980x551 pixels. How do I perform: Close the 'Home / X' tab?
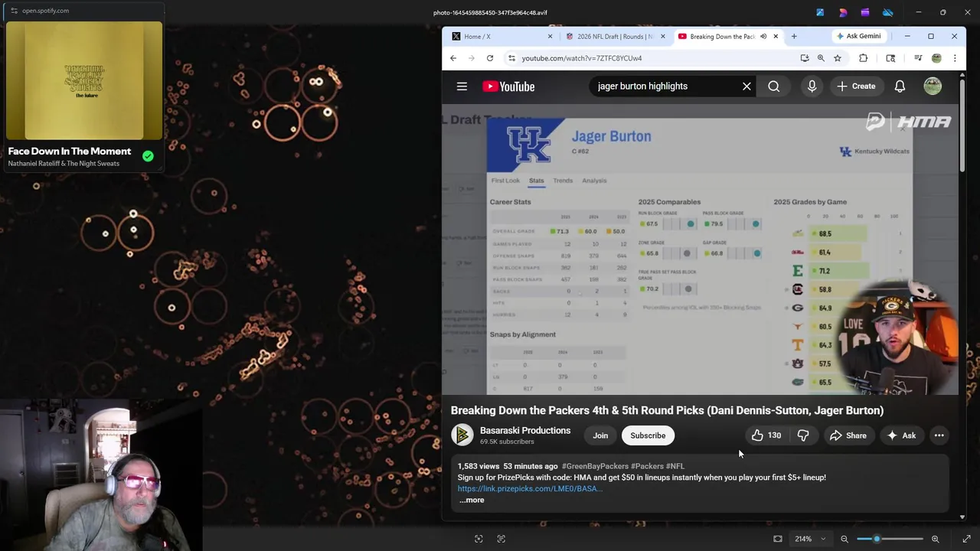(550, 36)
